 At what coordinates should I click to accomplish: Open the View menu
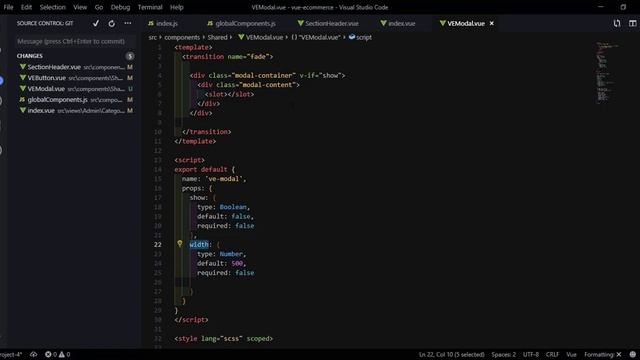80,7
